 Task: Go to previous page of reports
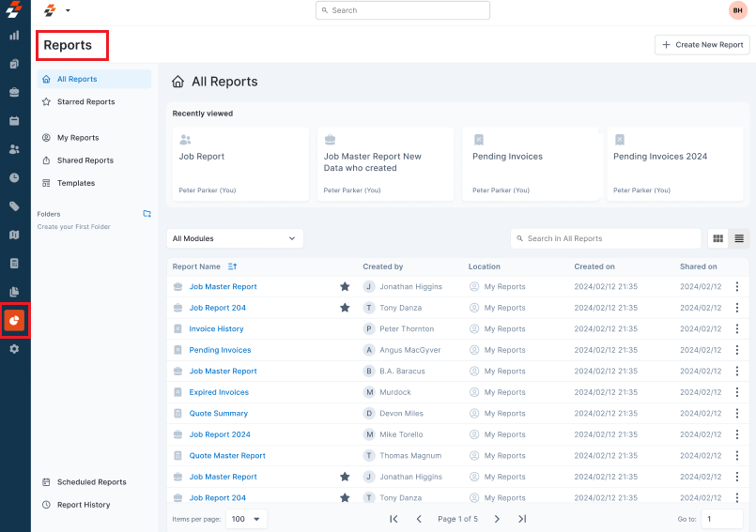(419, 519)
